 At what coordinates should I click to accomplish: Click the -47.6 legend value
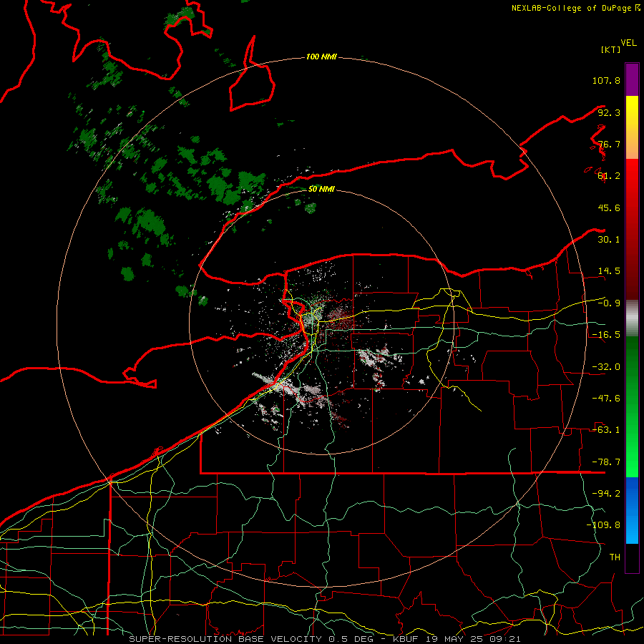point(606,399)
